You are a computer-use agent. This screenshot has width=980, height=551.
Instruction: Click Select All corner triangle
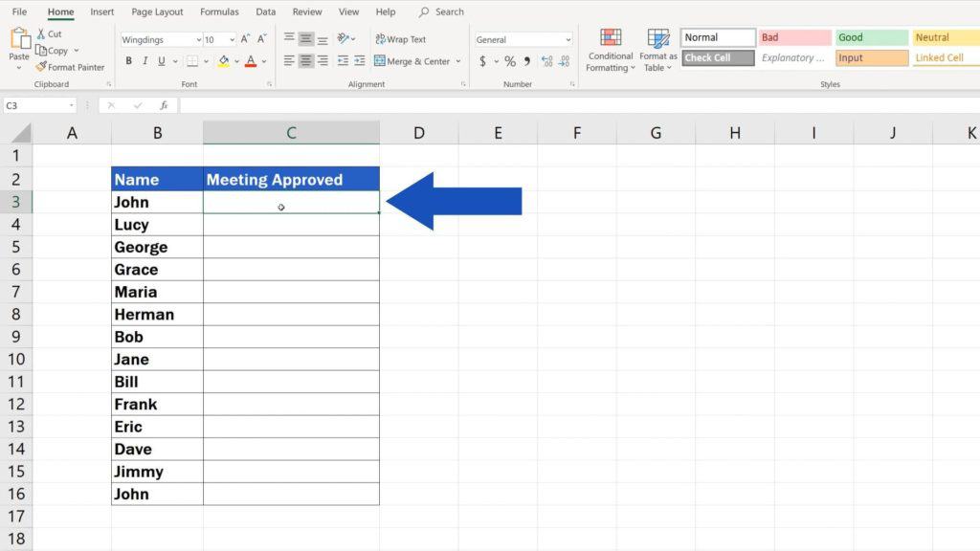coord(21,133)
